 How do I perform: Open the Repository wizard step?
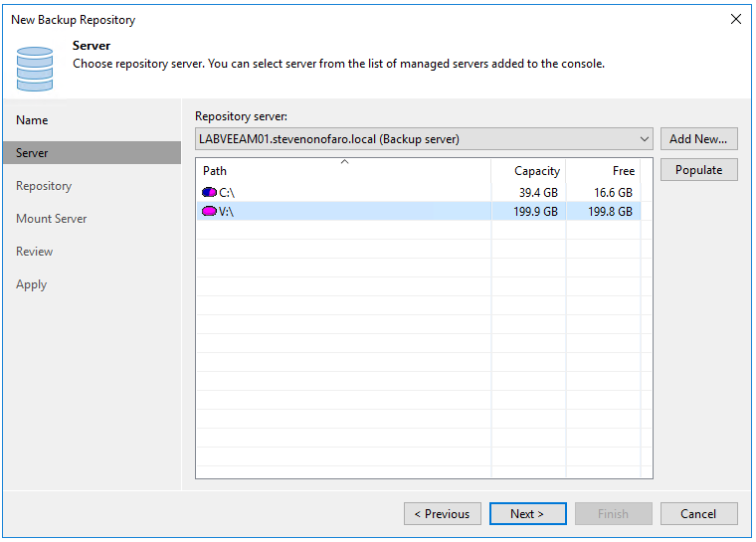pyautogui.click(x=44, y=186)
